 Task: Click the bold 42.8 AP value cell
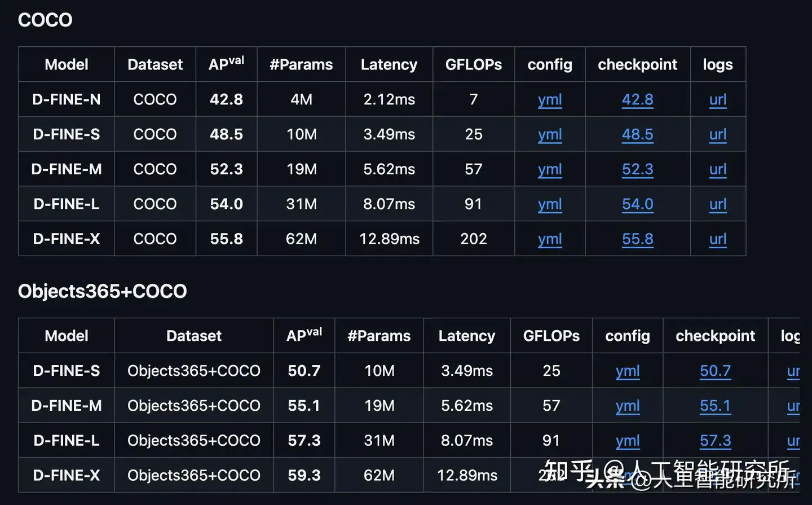226,99
